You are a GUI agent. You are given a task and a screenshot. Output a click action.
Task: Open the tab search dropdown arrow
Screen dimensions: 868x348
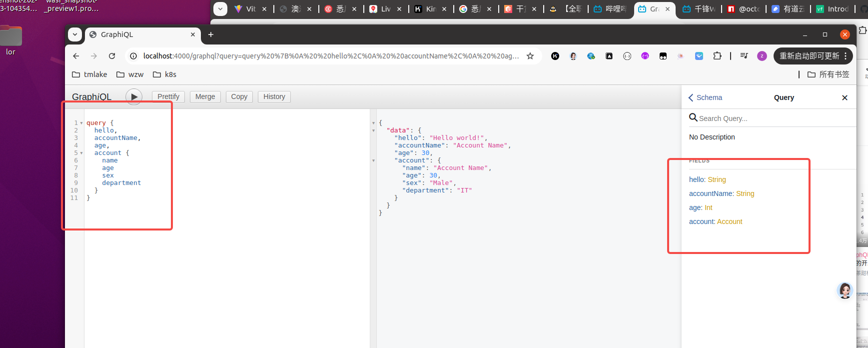click(x=75, y=34)
